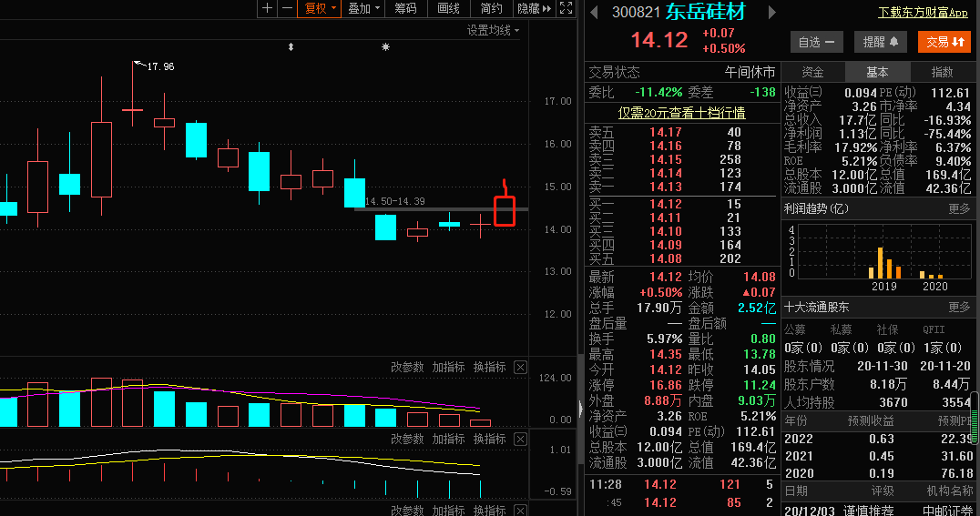Go to next stock with right arrow
980x516 pixels.
click(x=771, y=13)
